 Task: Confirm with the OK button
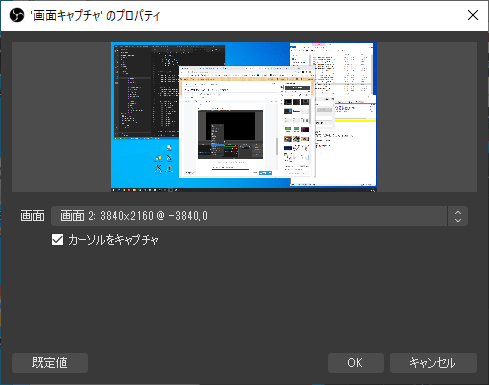pos(356,363)
